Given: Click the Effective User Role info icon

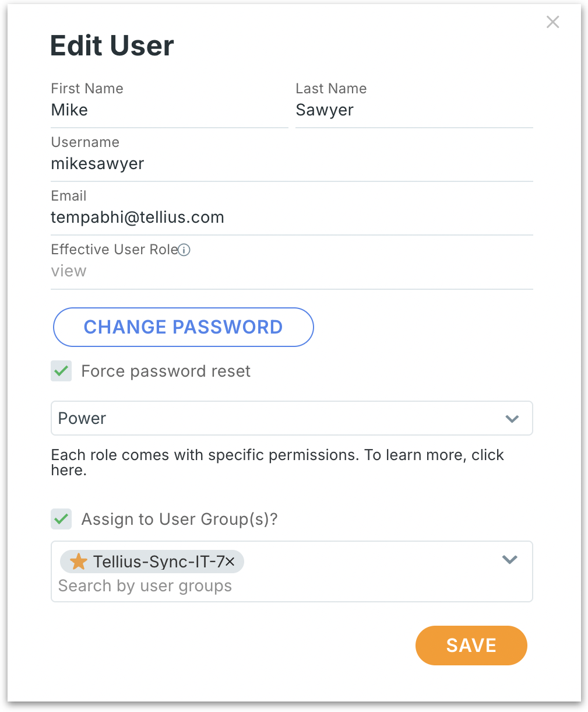Looking at the screenshot, I should click(x=184, y=250).
